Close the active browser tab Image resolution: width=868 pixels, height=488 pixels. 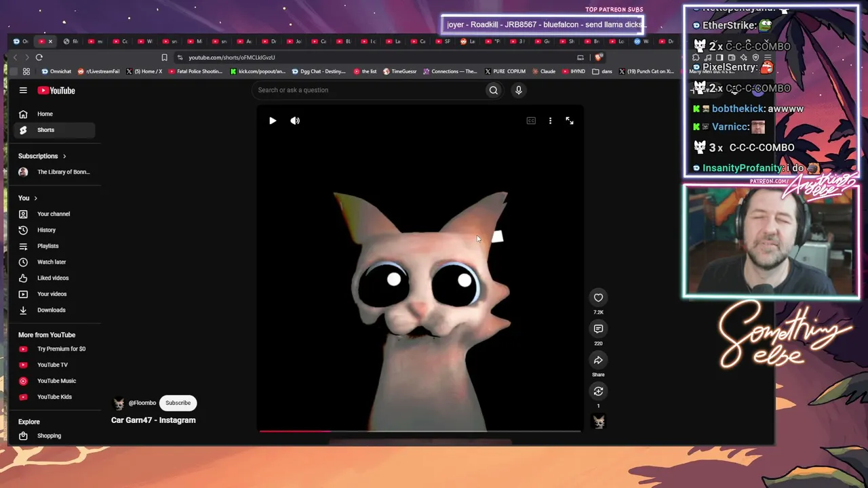tap(50, 41)
